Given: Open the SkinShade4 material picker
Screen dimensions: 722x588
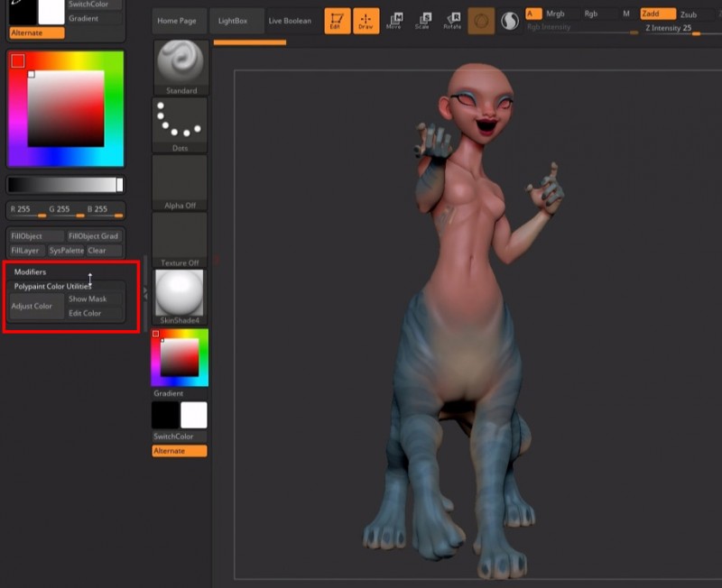Looking at the screenshot, I should (x=180, y=293).
